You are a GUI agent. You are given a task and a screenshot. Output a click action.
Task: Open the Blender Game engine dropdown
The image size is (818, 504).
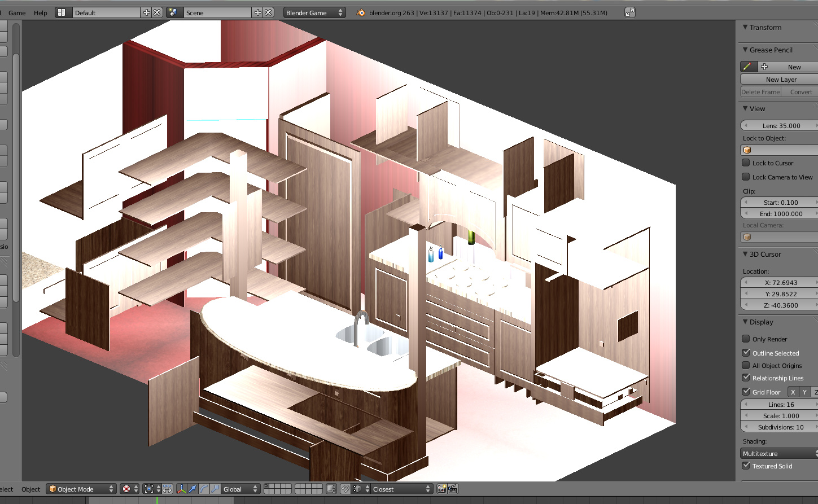[x=314, y=12]
